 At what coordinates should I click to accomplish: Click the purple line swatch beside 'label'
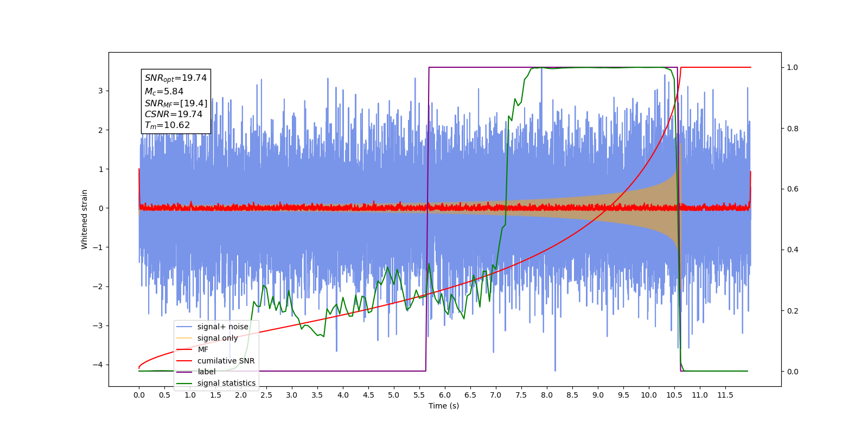point(184,372)
